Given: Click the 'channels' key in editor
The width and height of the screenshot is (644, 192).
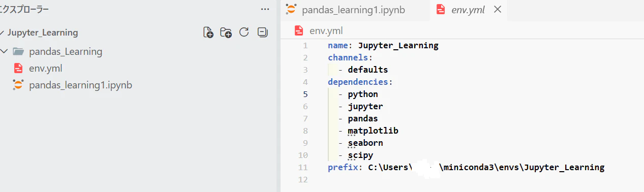Looking at the screenshot, I should pos(348,57).
